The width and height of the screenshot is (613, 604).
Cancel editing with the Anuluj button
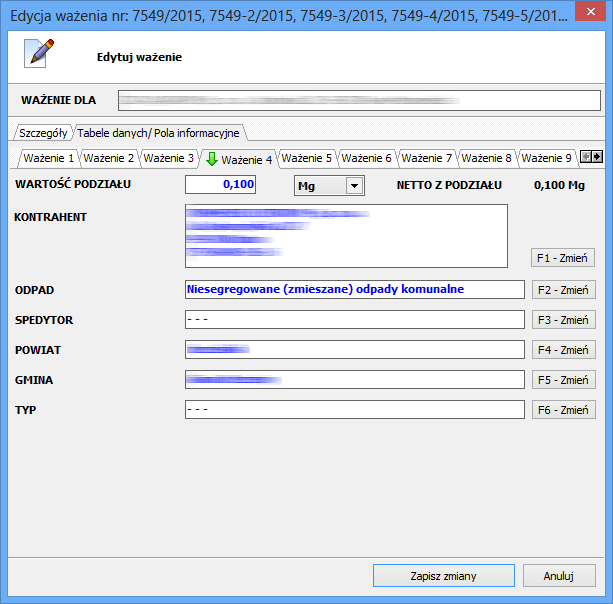[x=559, y=576]
